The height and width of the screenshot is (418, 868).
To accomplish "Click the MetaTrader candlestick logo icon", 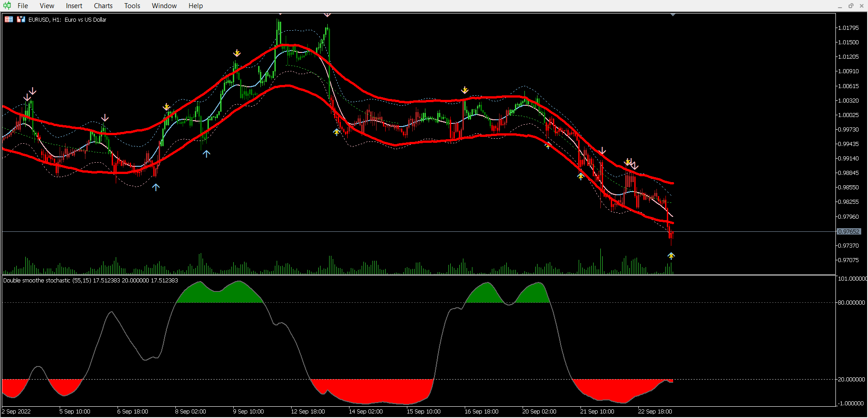I will pyautogui.click(x=7, y=5).
